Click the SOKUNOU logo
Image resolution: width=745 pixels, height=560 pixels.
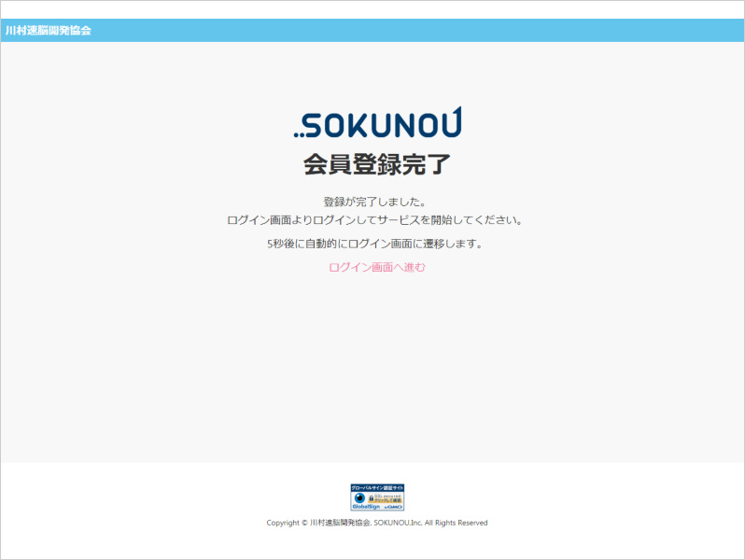tap(378, 122)
